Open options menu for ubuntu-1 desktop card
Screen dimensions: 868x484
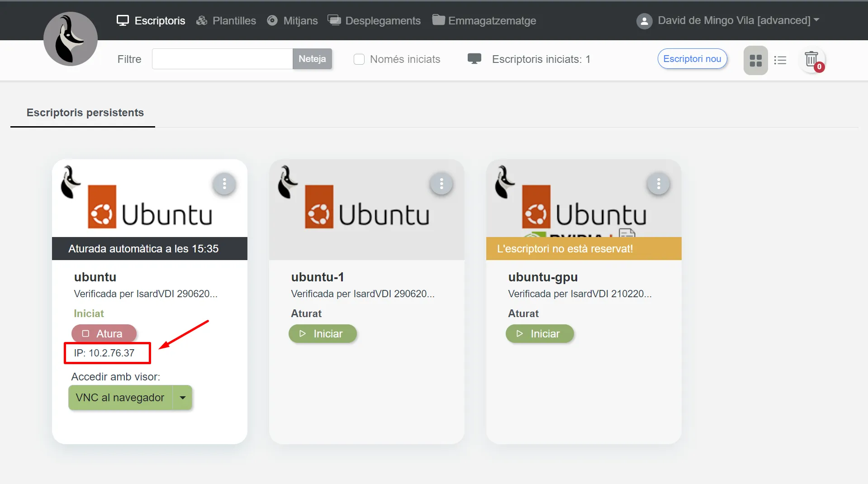click(441, 184)
